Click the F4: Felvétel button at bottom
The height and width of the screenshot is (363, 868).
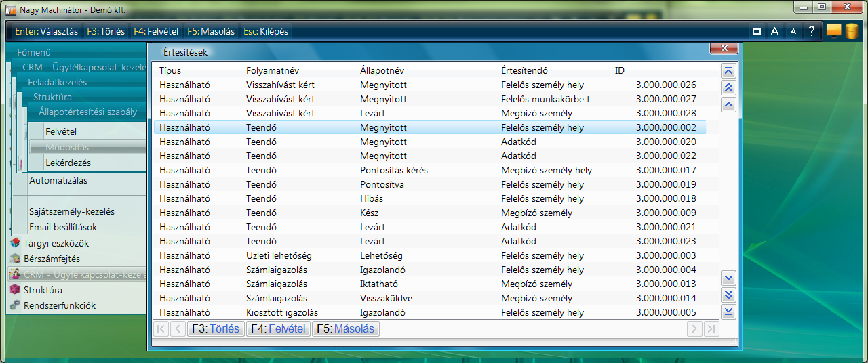pyautogui.click(x=278, y=329)
